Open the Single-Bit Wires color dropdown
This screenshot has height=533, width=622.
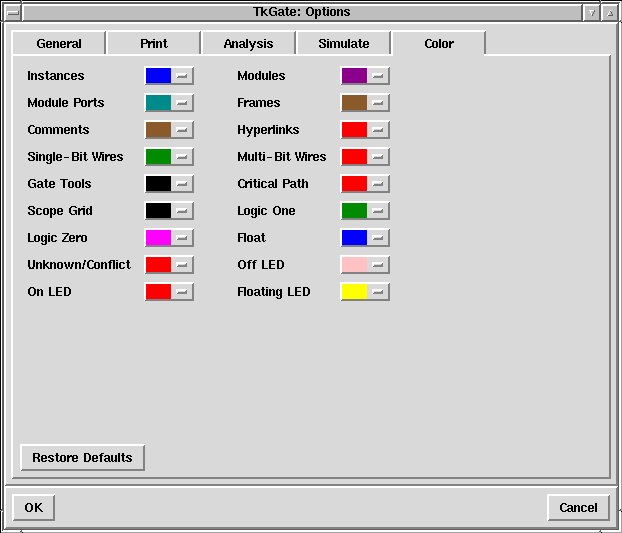tap(182, 157)
